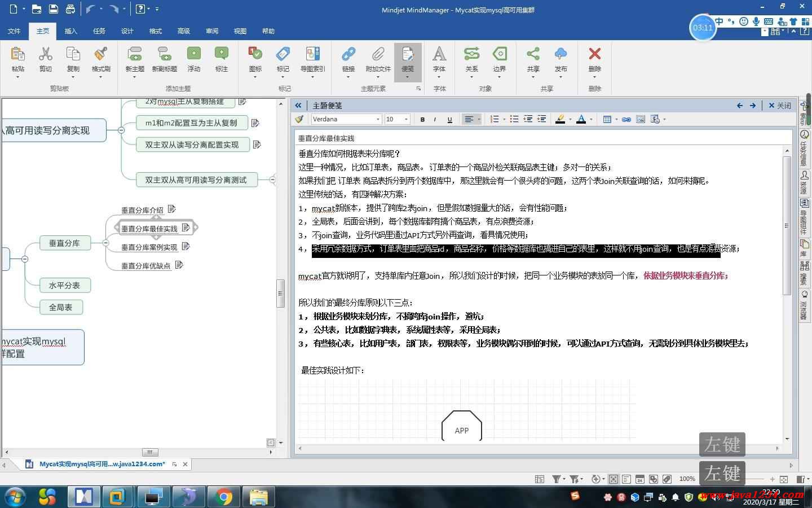
Task: Click the Paste (粘贴) icon
Action: 18,54
